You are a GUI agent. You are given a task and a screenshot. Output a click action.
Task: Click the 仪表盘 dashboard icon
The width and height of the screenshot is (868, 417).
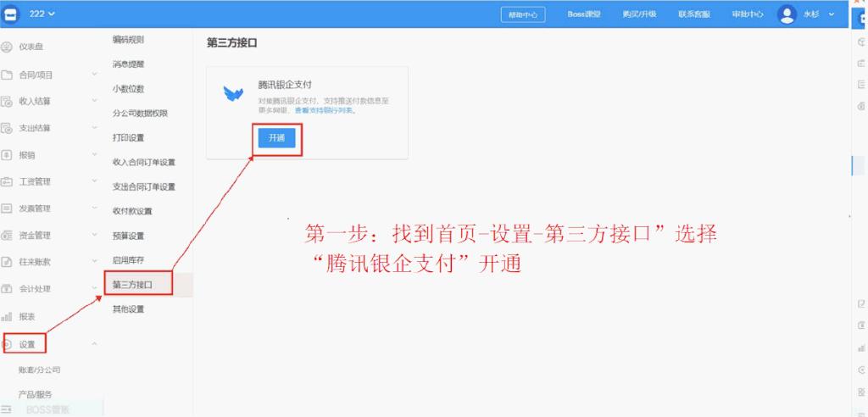tap(7, 47)
